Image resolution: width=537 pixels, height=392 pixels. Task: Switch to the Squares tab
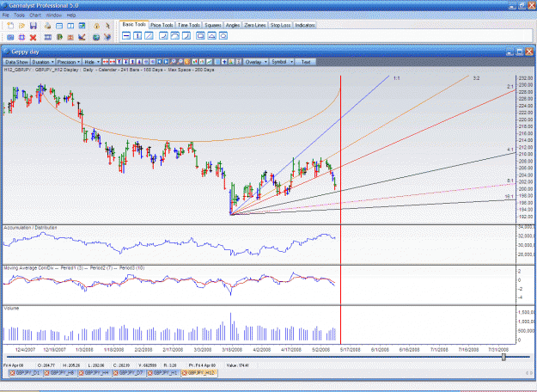[213, 25]
